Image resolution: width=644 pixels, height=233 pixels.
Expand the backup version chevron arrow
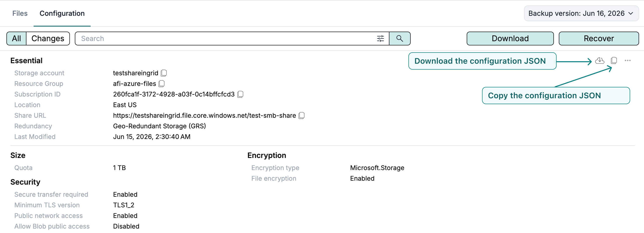coord(631,13)
